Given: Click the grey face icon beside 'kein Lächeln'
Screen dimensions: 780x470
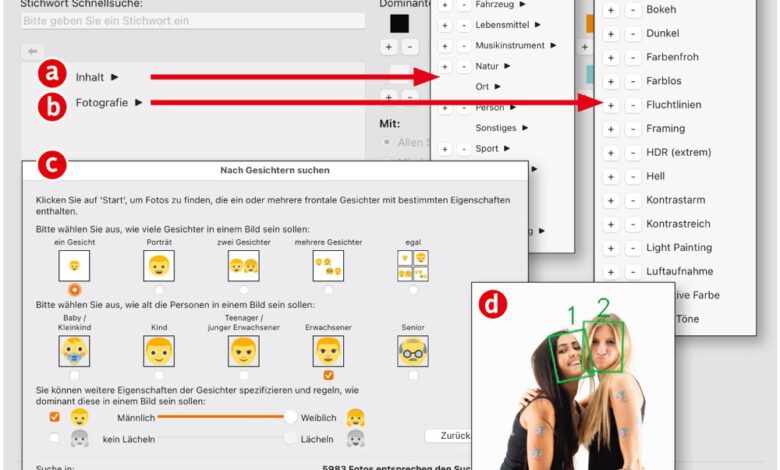Looking at the screenshot, I should tap(79, 439).
